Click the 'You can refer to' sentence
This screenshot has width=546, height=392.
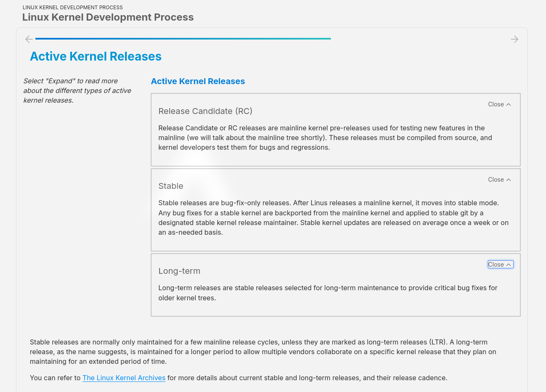point(55,378)
